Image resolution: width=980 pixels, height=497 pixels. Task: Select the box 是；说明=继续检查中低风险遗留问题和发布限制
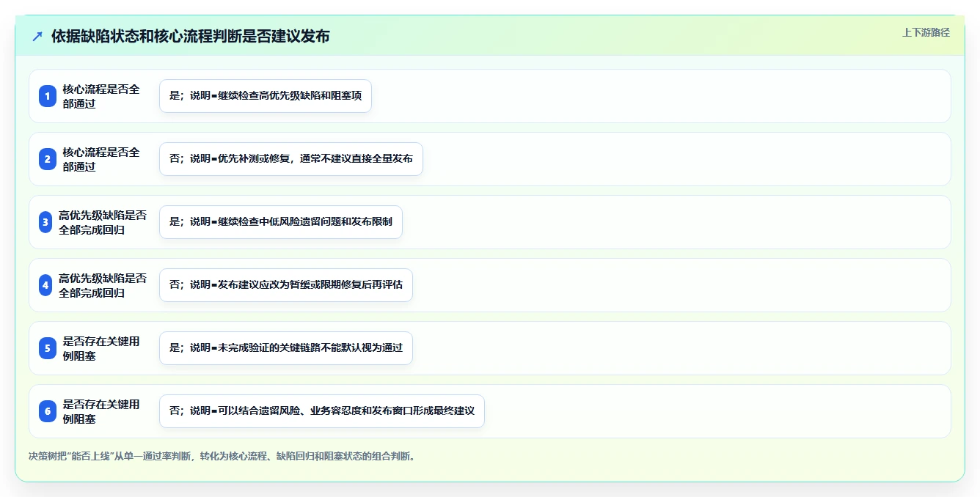[281, 222]
